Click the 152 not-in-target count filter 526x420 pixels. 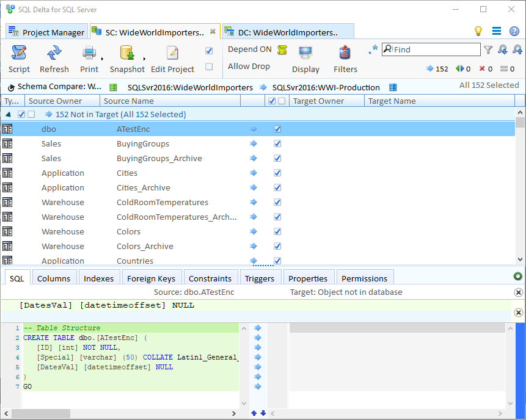pos(437,69)
